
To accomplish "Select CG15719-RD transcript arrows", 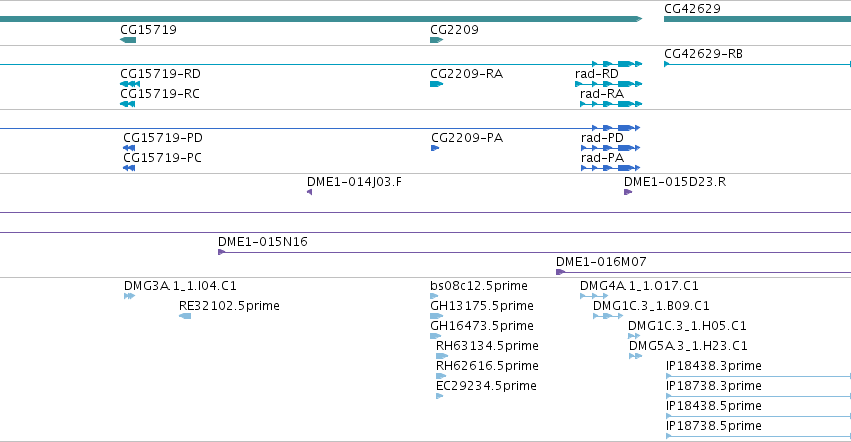I will (x=130, y=84).
